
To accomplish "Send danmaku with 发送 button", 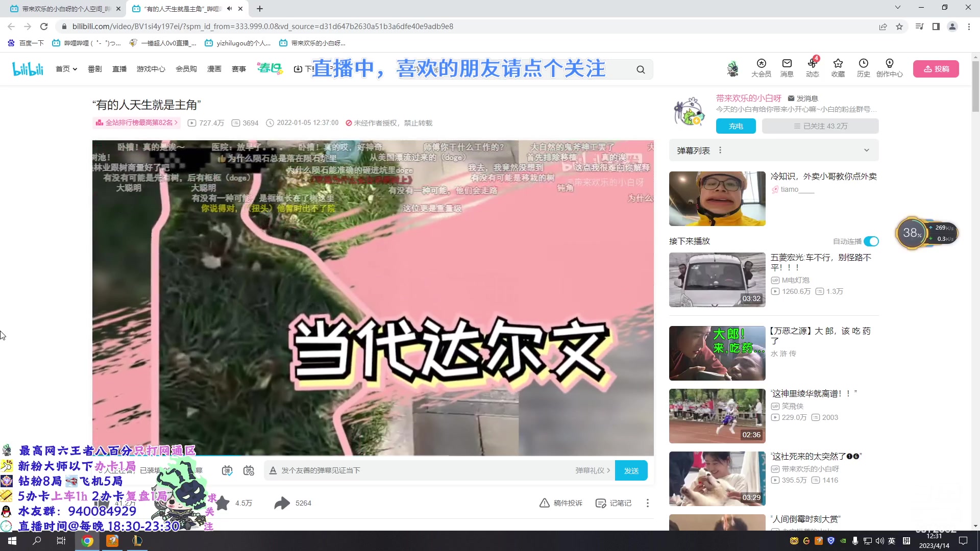I will click(x=631, y=470).
